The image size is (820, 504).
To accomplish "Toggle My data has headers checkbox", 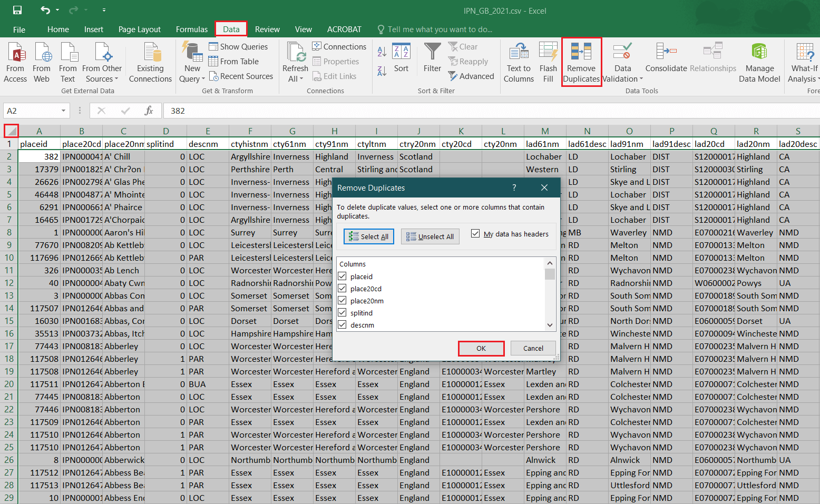I will [x=475, y=233].
